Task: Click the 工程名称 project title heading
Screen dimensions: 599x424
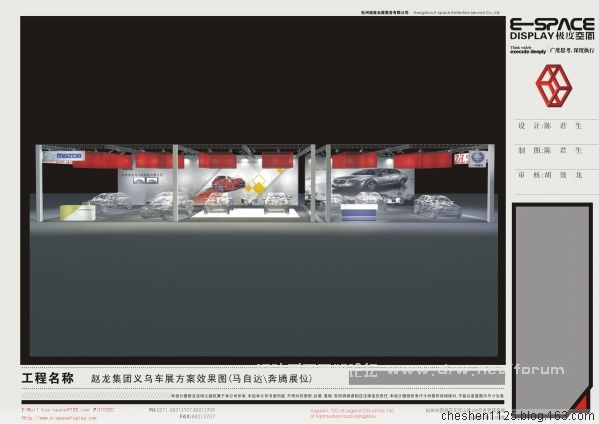Action: point(48,378)
